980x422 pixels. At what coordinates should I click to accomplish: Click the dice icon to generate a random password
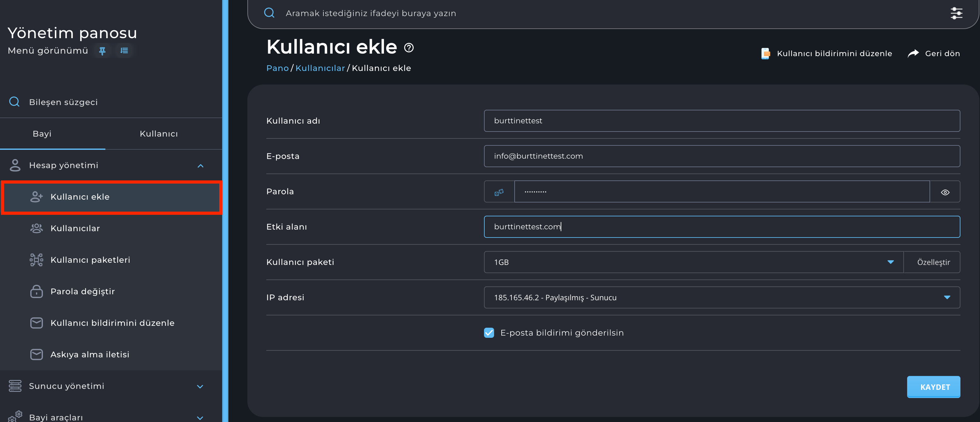[499, 192]
